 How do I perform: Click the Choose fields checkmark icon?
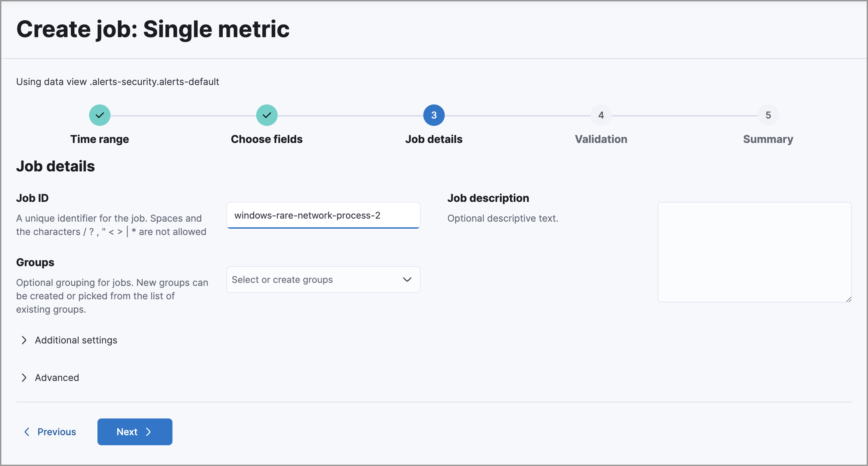tap(267, 115)
